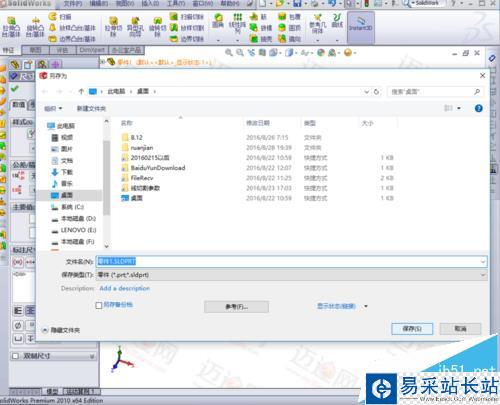
Task: Select the FileRecv shortcut
Action: pos(137,178)
